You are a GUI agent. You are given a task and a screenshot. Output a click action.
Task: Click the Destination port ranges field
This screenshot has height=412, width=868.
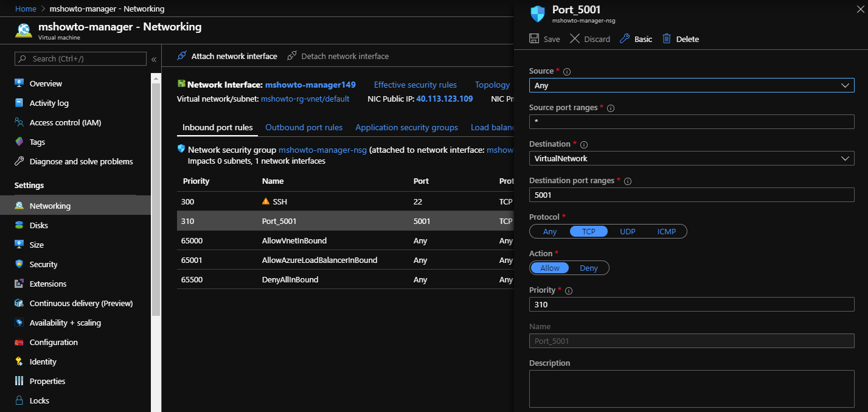(x=692, y=195)
